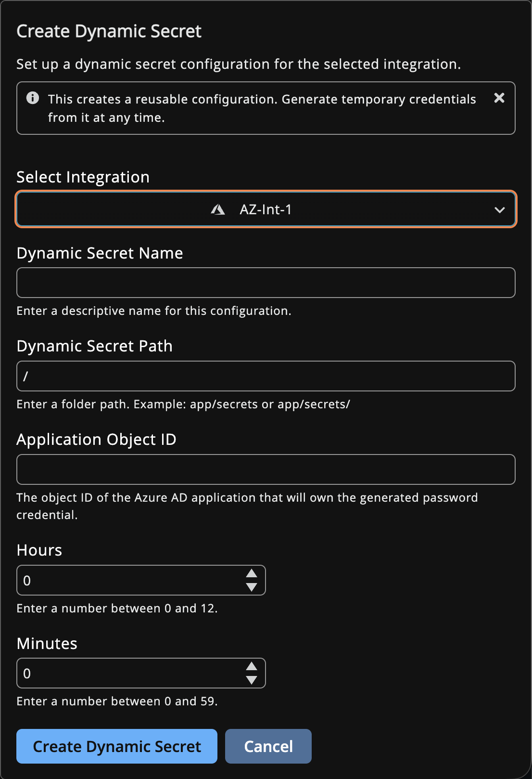The height and width of the screenshot is (779, 532).
Task: Click the Create Dynamic Secret button
Action: [x=117, y=746]
